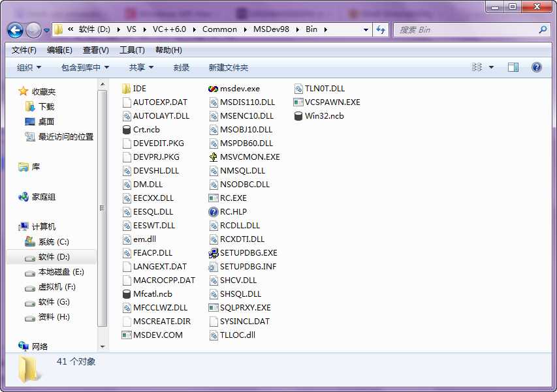Select the file name DEVSHL.DLL
The height and width of the screenshot is (392, 557).
coord(156,171)
